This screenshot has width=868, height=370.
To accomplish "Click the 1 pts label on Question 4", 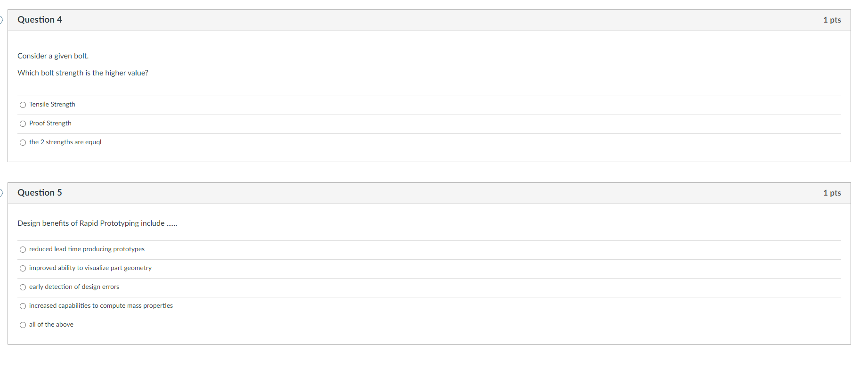I will coord(832,20).
